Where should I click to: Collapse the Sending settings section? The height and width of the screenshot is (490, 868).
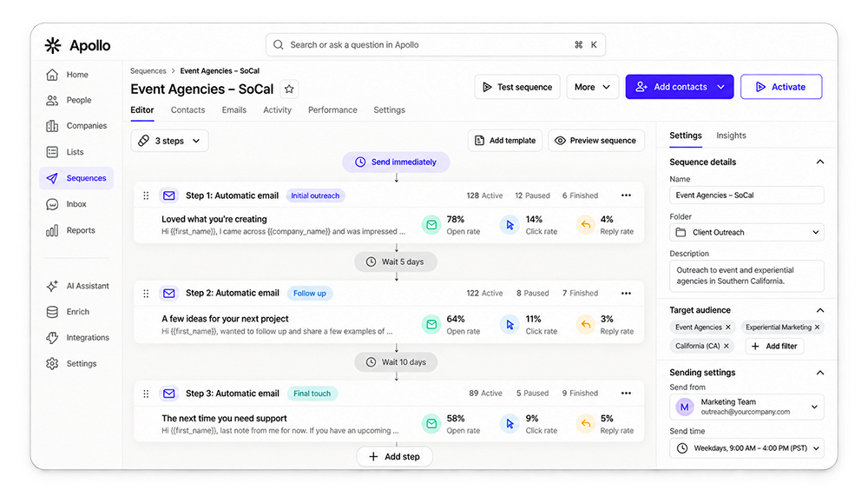820,373
